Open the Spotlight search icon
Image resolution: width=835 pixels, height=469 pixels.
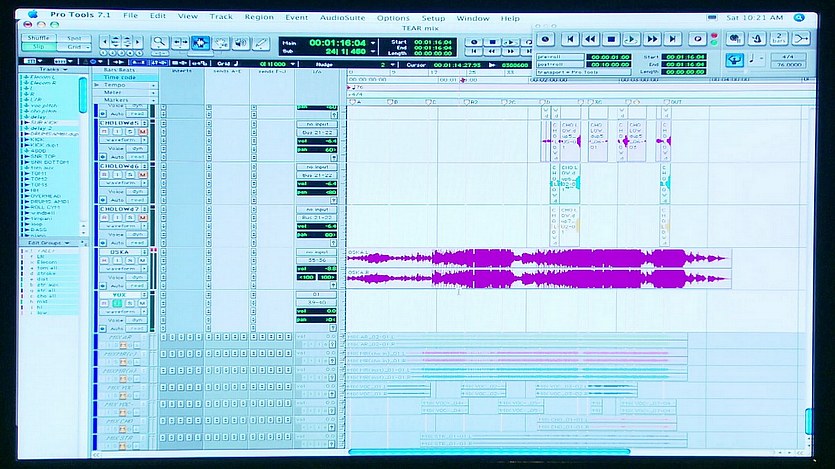pyautogui.click(x=799, y=18)
